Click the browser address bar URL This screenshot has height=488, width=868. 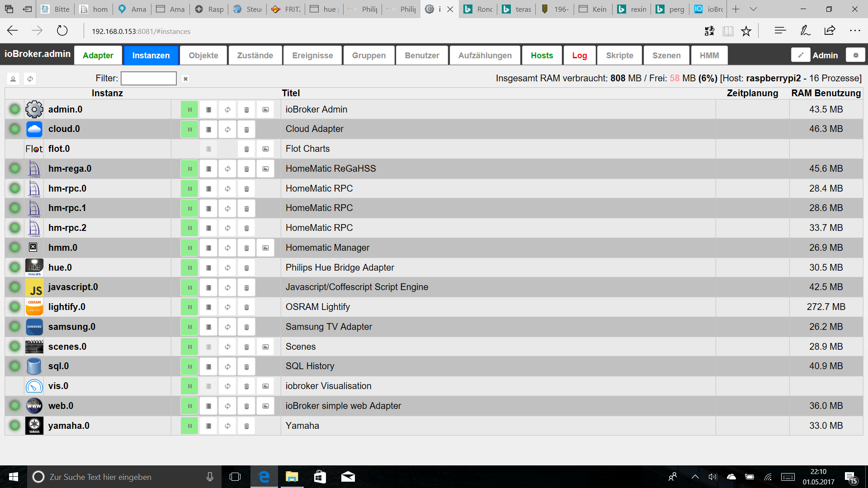141,31
